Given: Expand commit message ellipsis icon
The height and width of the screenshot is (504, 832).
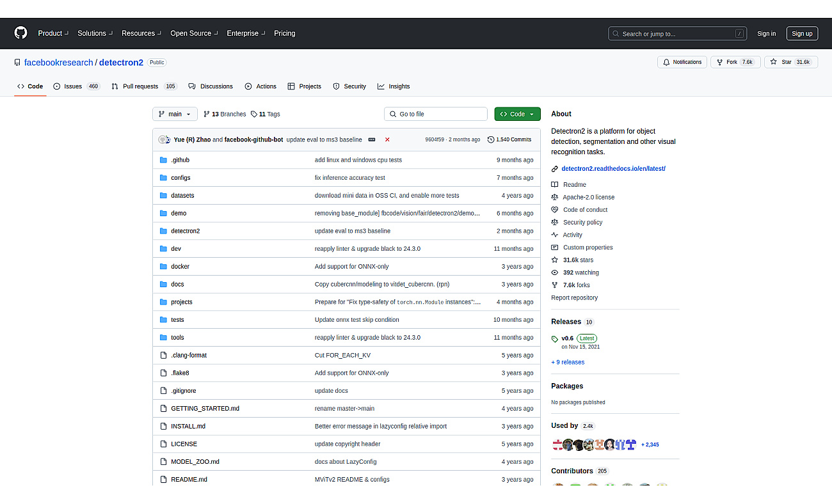Looking at the screenshot, I should 372,139.
